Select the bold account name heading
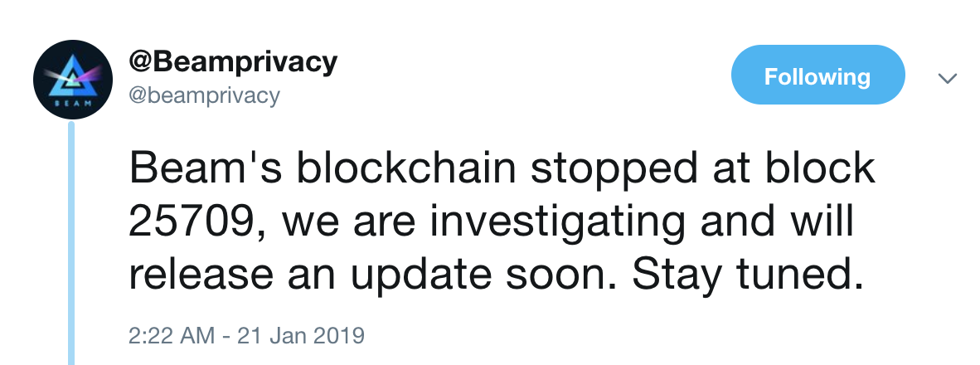This screenshot has height=365, width=980. coord(233,62)
